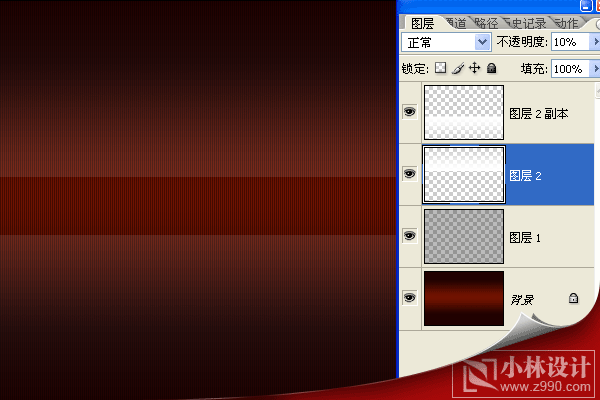Image resolution: width=600 pixels, height=400 pixels.
Task: Switch to the 图层 tab
Action: 422,23
